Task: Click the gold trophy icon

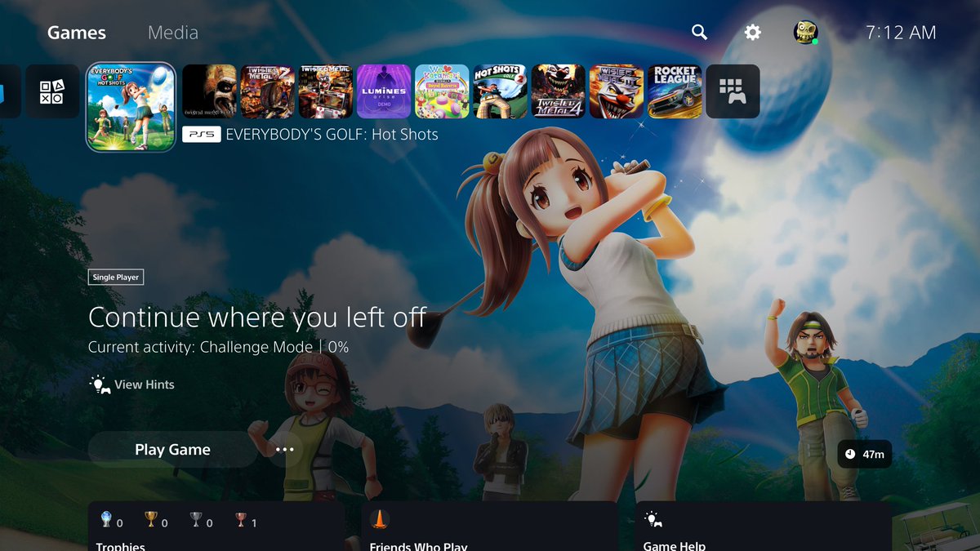Action: click(150, 519)
